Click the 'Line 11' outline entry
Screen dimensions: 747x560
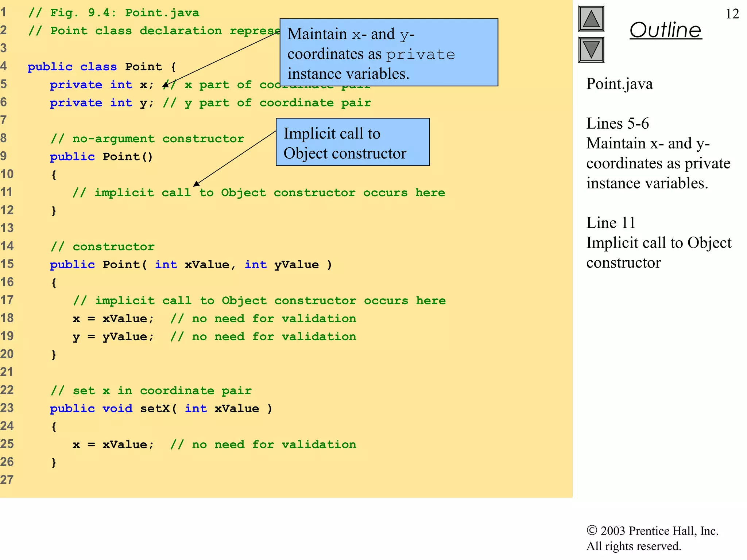610,223
